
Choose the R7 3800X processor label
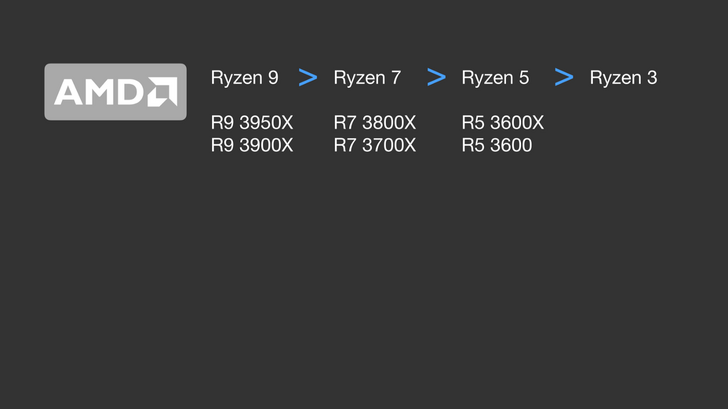375,123
